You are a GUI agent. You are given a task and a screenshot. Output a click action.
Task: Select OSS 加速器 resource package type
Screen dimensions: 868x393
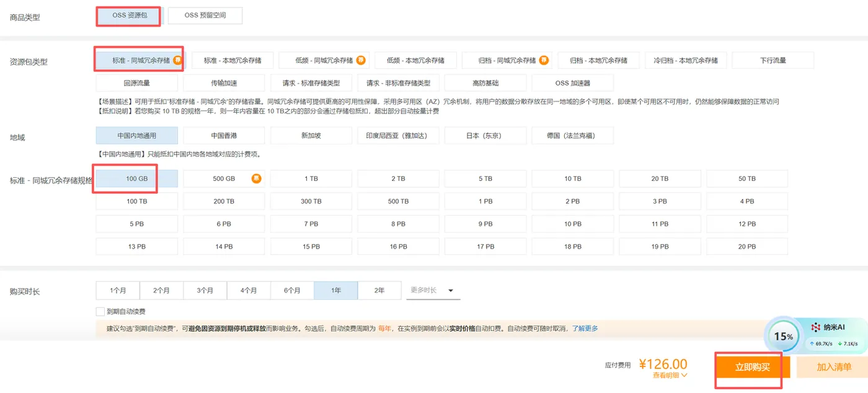pyautogui.click(x=572, y=82)
